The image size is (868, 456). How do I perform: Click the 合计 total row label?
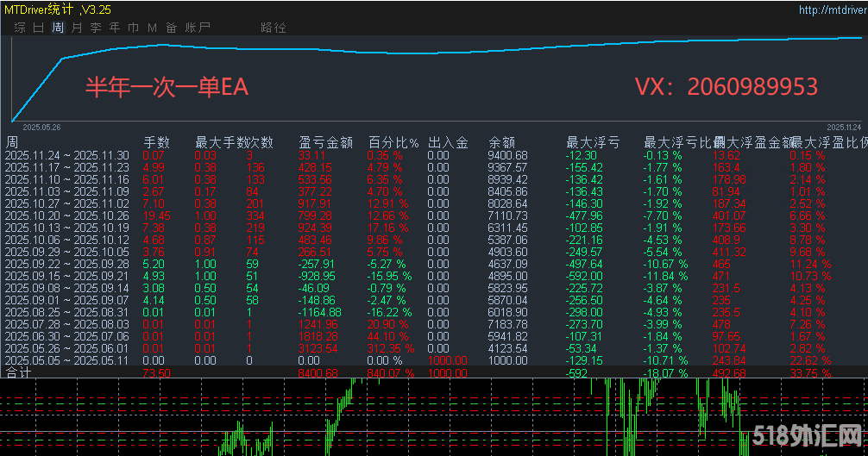coord(18,373)
